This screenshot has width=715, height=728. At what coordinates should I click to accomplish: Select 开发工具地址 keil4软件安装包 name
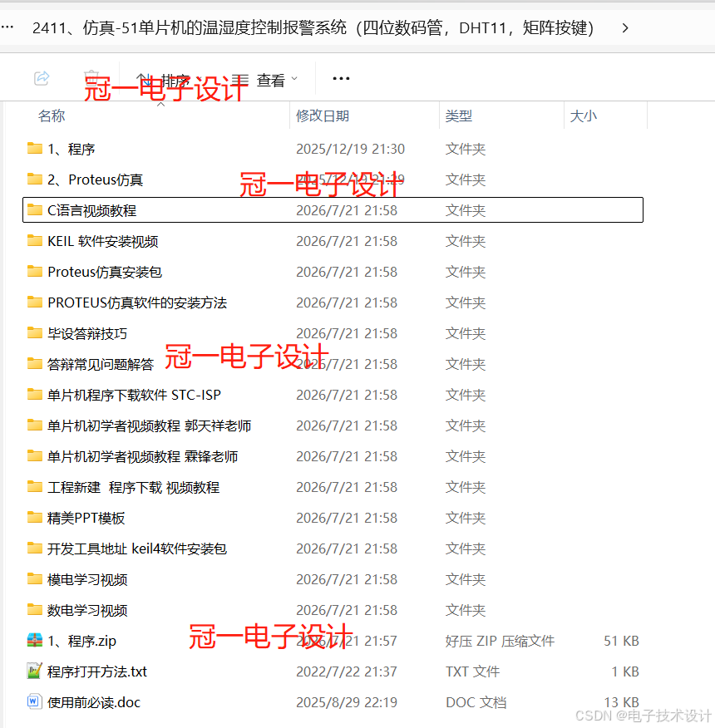137,548
